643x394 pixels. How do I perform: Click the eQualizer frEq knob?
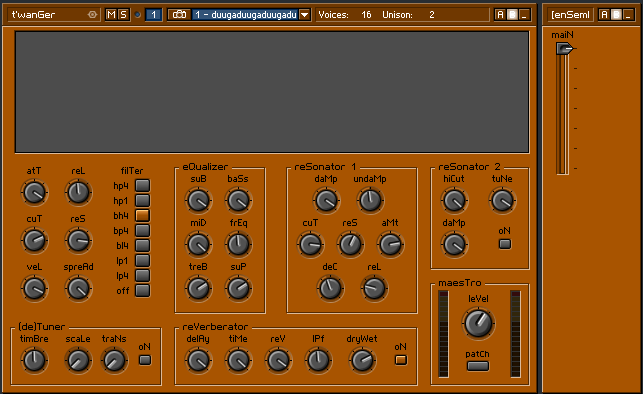pos(238,245)
